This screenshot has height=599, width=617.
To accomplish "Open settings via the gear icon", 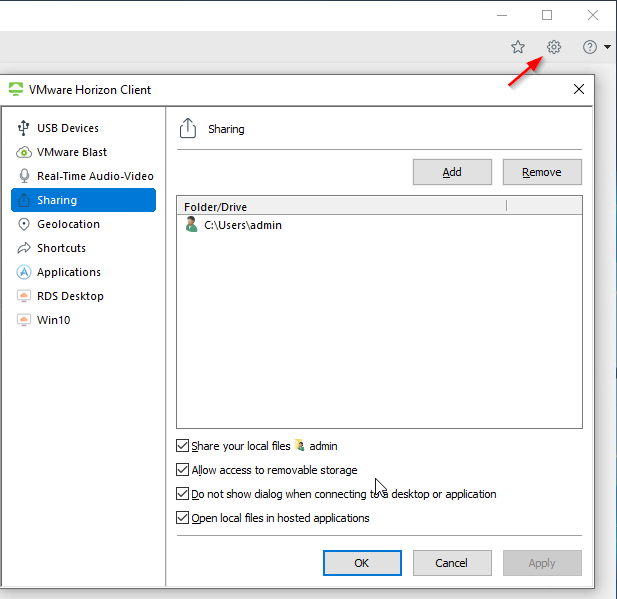I will point(554,47).
